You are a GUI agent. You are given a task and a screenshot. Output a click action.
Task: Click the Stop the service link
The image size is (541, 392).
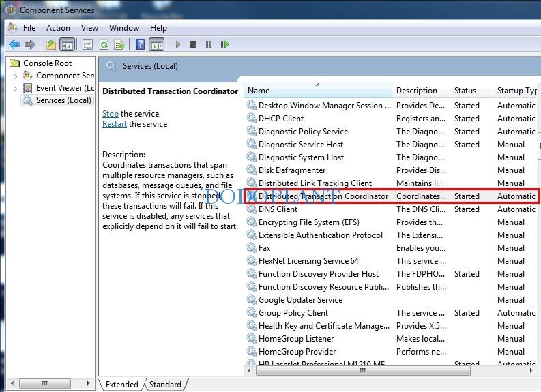click(x=110, y=114)
